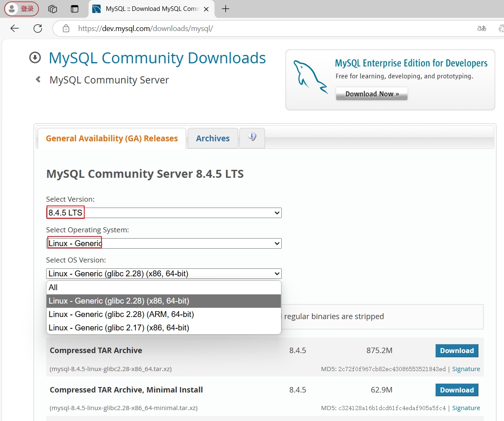504x421 pixels.
Task: Click the browser back arrow
Action: point(15,28)
